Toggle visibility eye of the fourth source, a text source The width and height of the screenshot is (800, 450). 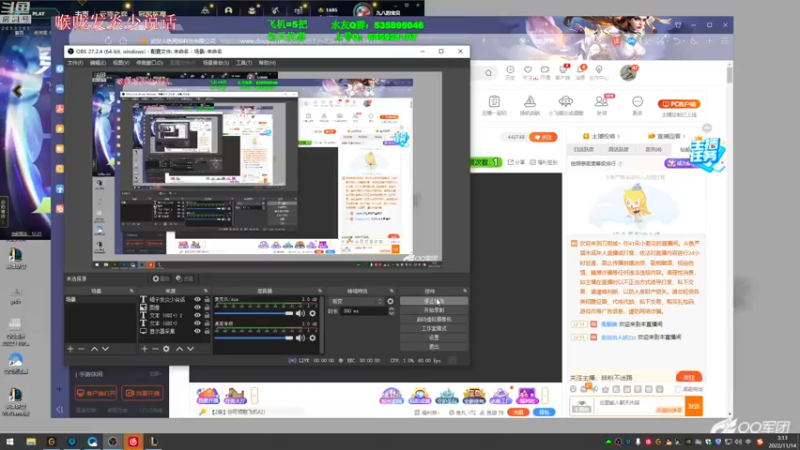[x=197, y=323]
